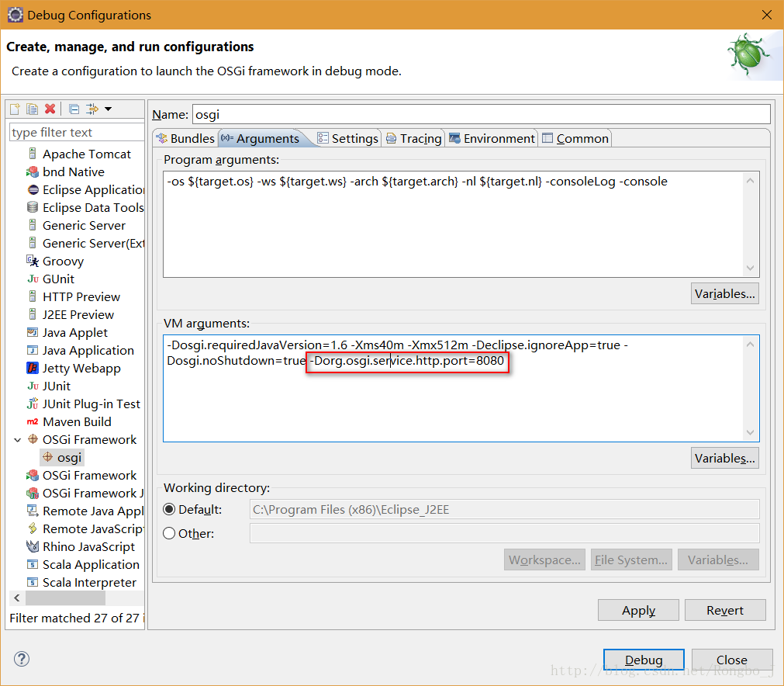
Task: Click the Scala Interpreter icon
Action: tap(33, 583)
